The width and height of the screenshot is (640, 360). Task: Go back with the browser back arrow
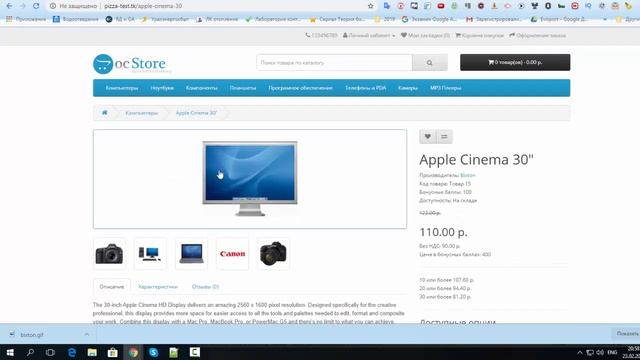pyautogui.click(x=9, y=6)
